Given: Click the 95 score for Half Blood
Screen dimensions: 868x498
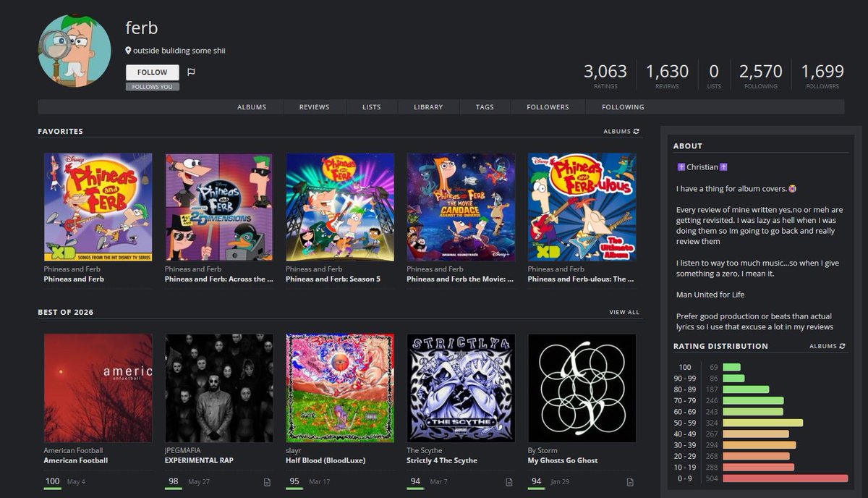Looking at the screenshot, I should tap(294, 481).
